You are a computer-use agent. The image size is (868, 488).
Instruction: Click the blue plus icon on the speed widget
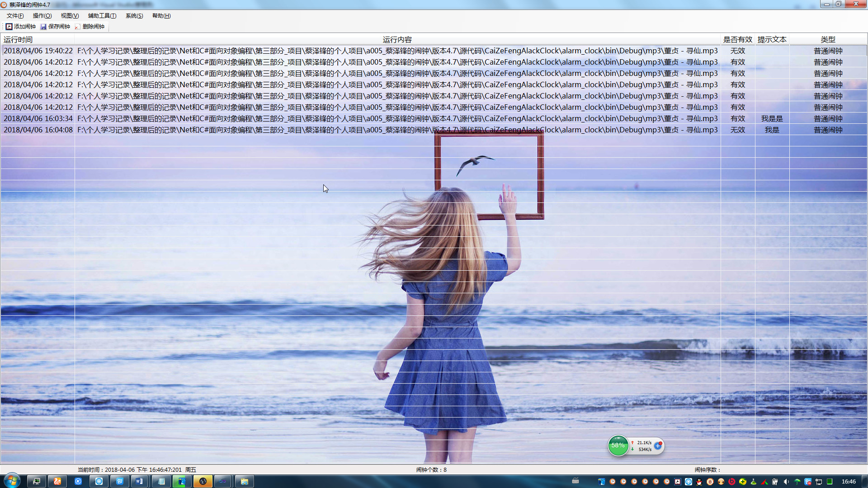tap(658, 446)
